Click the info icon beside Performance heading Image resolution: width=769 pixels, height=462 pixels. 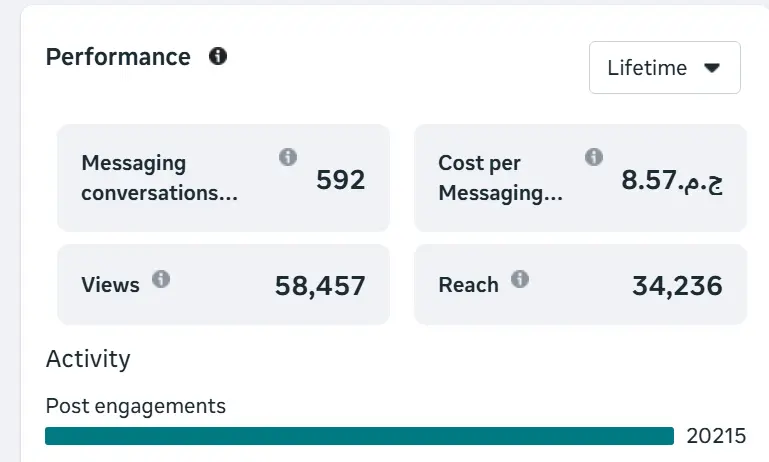[x=218, y=57]
